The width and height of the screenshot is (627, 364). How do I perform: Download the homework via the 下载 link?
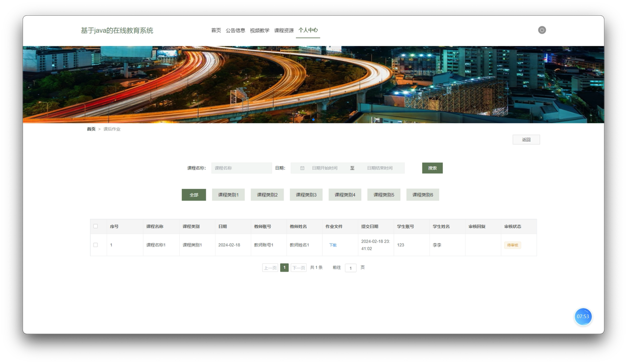[332, 245]
